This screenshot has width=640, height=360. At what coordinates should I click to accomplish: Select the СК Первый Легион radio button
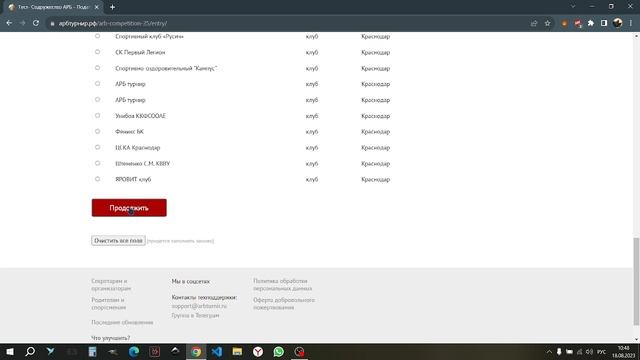pyautogui.click(x=97, y=52)
